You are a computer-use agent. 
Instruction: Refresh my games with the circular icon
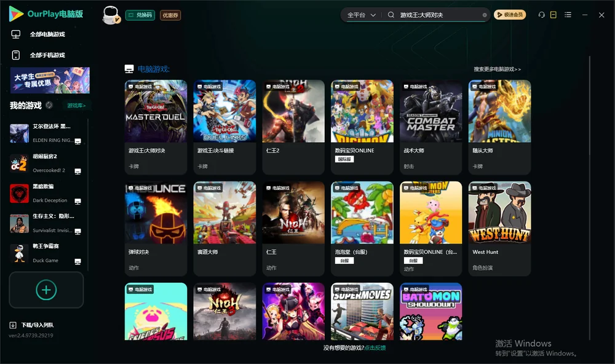[x=49, y=105]
